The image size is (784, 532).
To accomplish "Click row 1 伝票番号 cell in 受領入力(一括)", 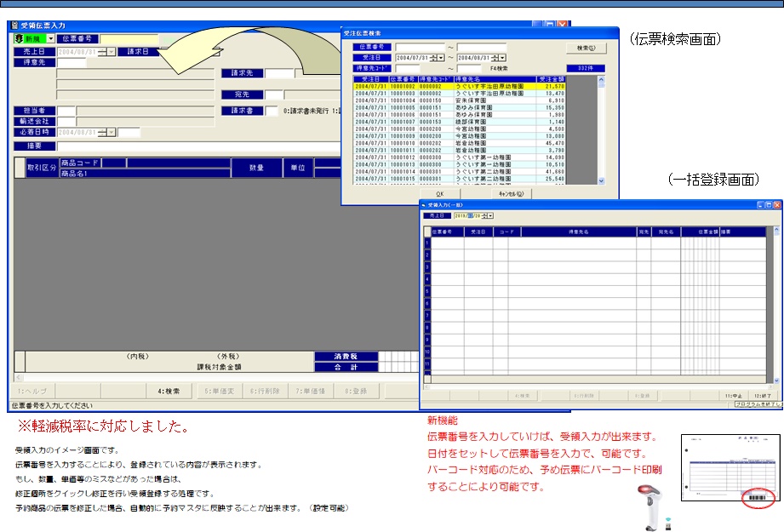I will (448, 243).
